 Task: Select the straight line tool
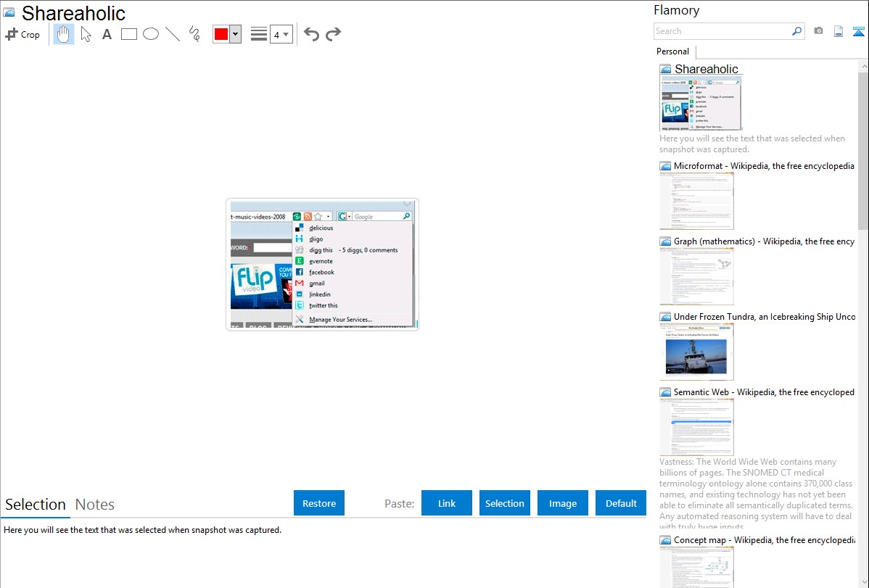(173, 34)
